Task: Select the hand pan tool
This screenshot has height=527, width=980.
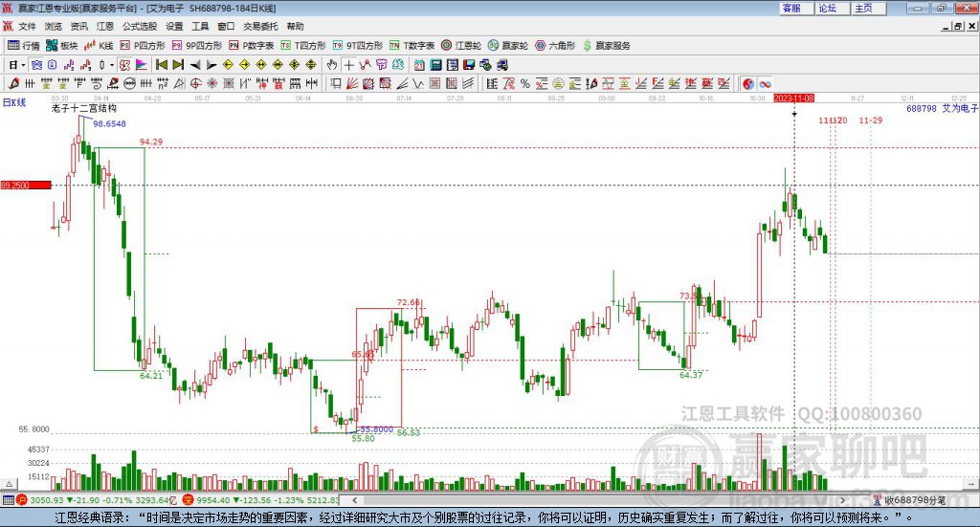Action: coord(332,65)
